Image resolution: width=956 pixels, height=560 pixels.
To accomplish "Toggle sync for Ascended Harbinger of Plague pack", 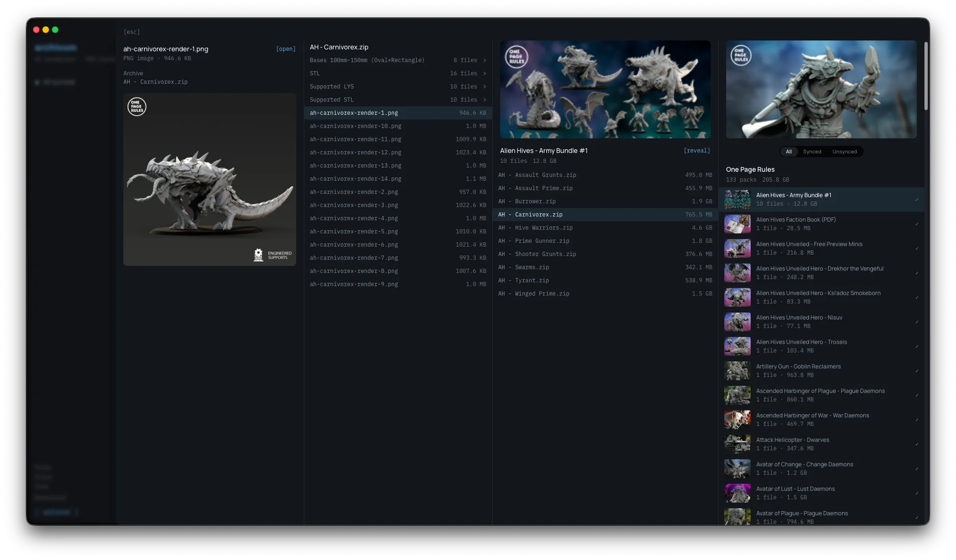I will (916, 396).
